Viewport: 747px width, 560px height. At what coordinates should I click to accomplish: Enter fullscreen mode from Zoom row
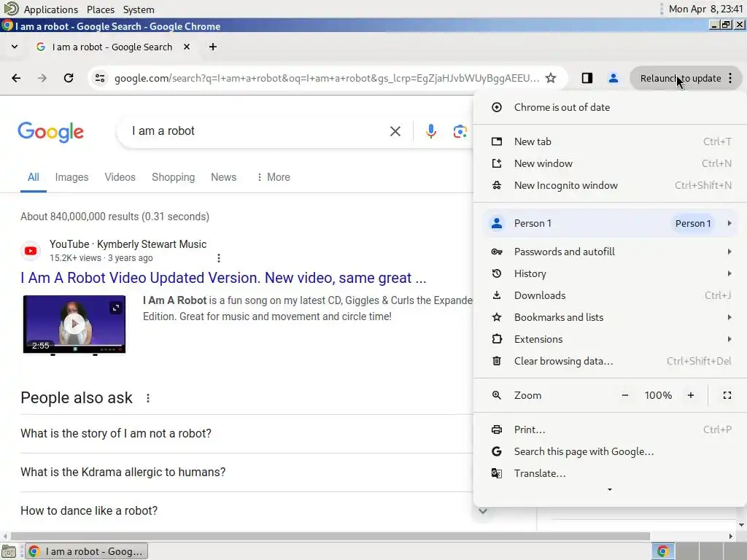pyautogui.click(x=727, y=395)
